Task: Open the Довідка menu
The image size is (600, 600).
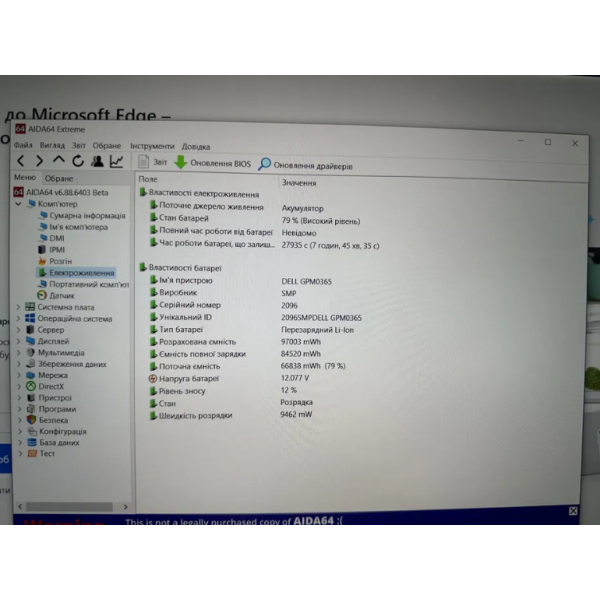Action: click(x=196, y=147)
